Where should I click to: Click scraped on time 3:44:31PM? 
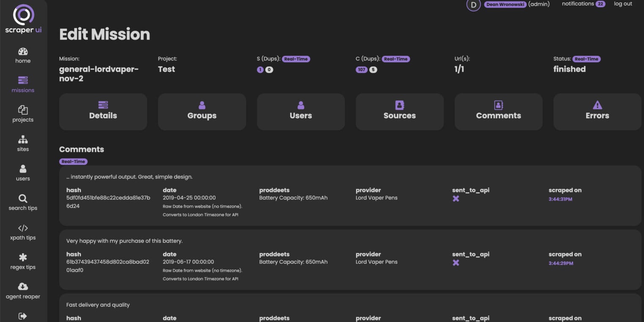tap(561, 199)
